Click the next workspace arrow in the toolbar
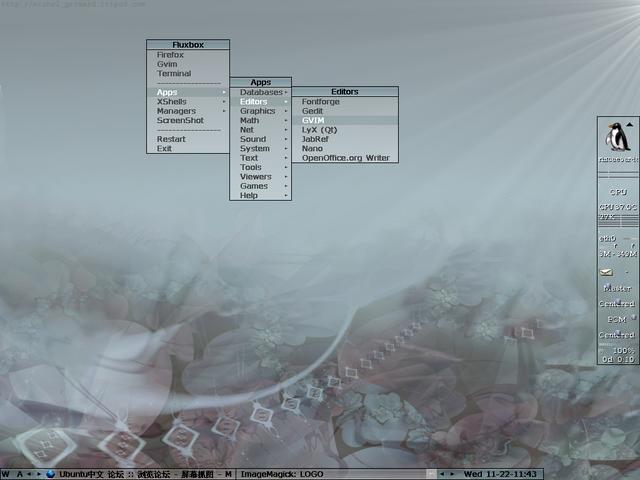640x480 pixels. pyautogui.click(x=39, y=474)
